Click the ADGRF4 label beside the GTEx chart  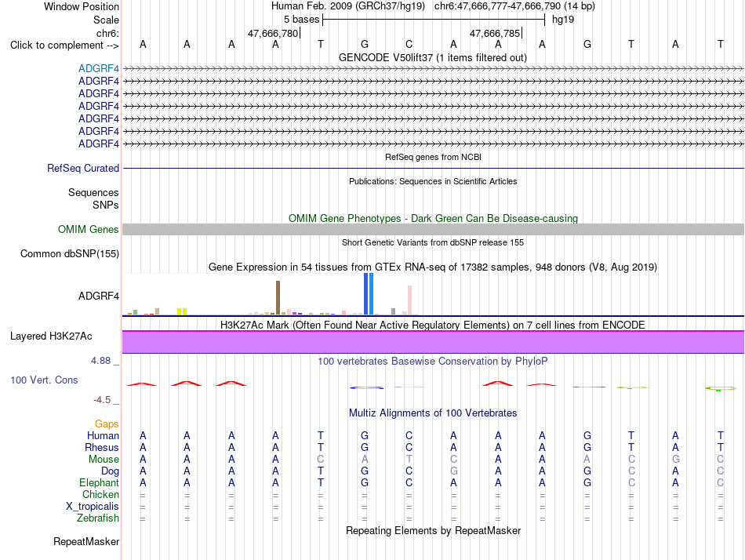coord(99,296)
